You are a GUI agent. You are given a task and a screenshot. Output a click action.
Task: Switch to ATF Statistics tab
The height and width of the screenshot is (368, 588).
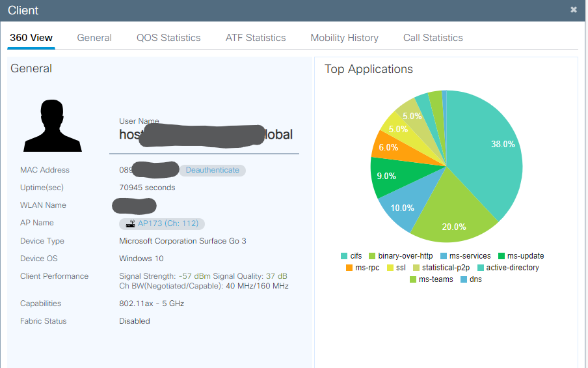coord(256,38)
